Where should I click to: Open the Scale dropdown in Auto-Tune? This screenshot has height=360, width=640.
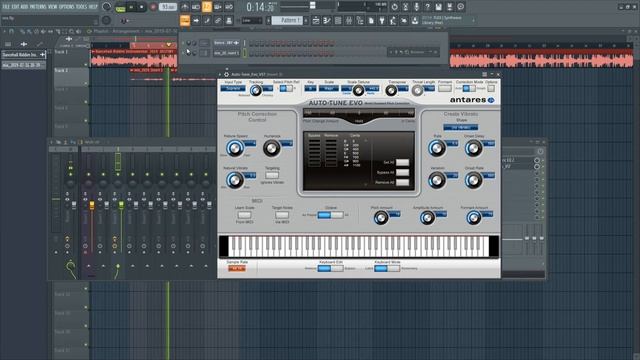(329, 88)
